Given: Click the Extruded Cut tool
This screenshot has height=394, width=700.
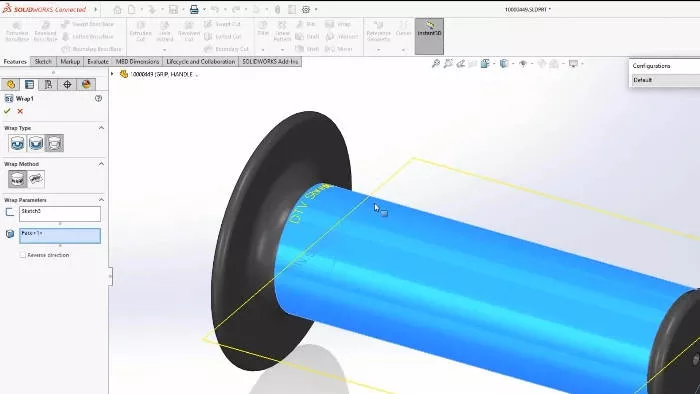Looking at the screenshot, I should coord(141,32).
